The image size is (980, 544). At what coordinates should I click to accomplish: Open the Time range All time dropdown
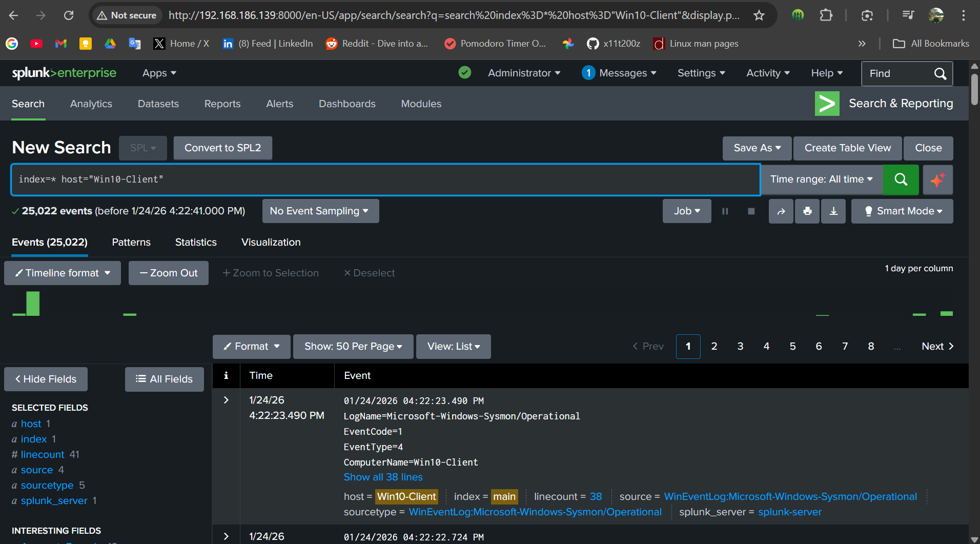tap(821, 179)
